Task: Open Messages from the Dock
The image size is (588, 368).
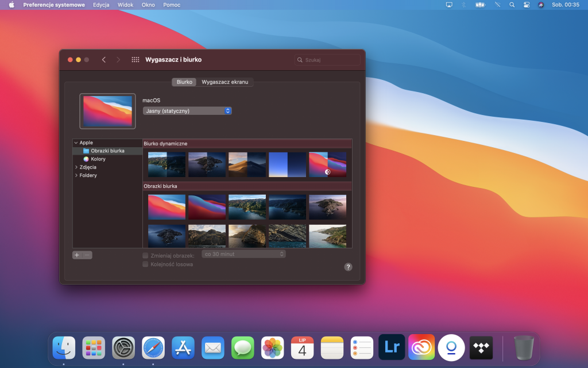Action: click(x=242, y=347)
